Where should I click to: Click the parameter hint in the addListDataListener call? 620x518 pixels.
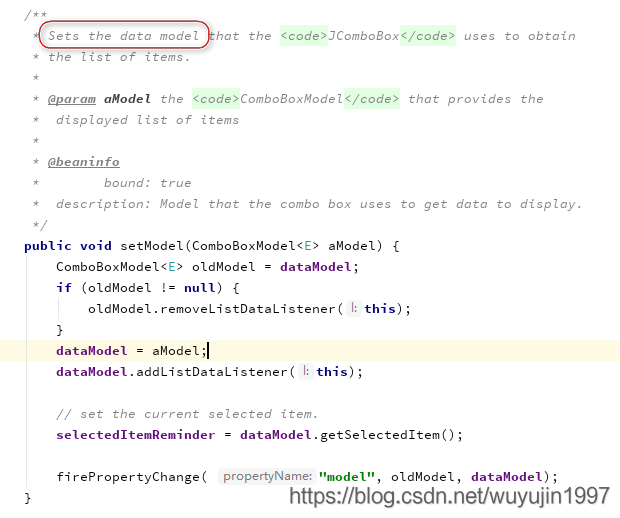click(306, 371)
